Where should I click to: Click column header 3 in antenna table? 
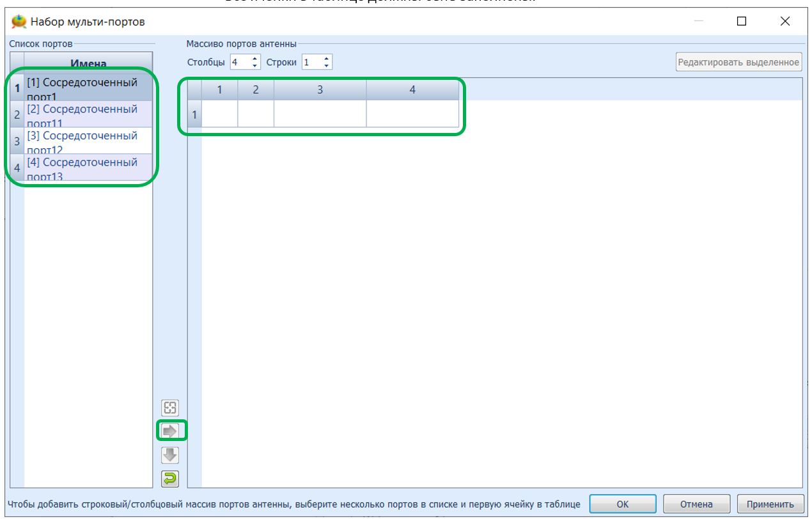(x=320, y=90)
